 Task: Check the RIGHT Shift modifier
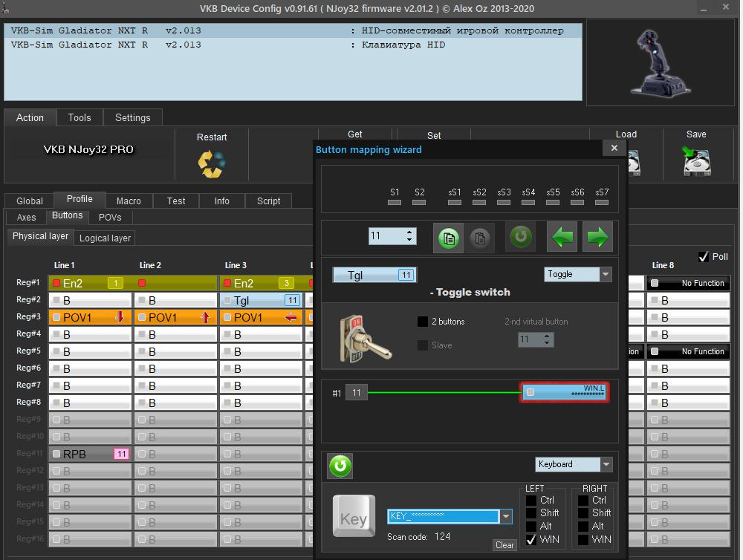pyautogui.click(x=583, y=513)
